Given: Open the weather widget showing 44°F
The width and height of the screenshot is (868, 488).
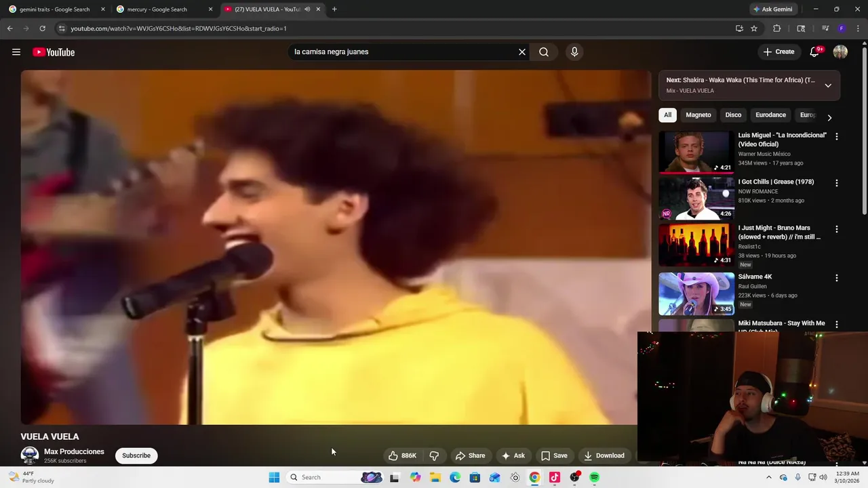Looking at the screenshot, I should [31, 477].
